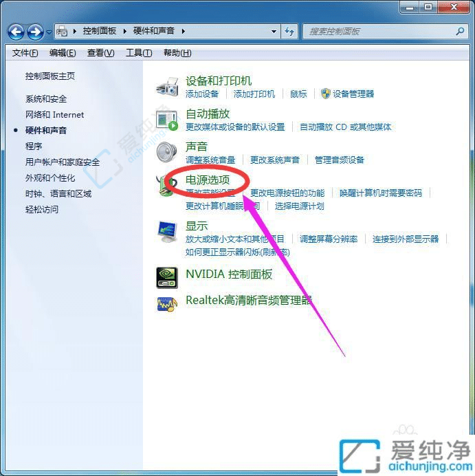
Task: Open the 电源选项 heading
Action: click(x=208, y=180)
